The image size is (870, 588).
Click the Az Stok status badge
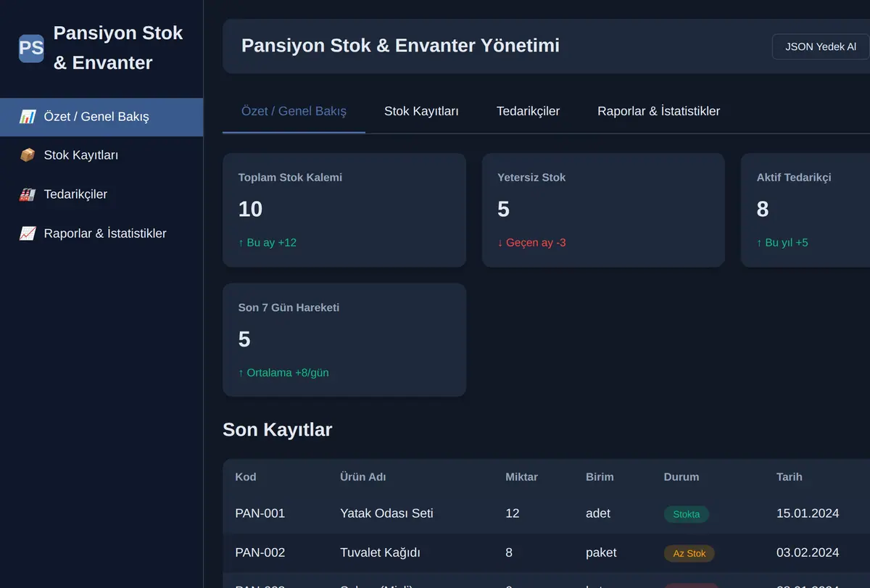point(689,553)
